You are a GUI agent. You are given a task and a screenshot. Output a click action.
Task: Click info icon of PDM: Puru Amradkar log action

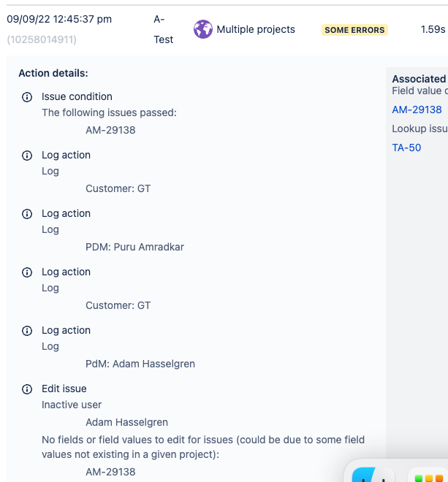[x=27, y=214]
